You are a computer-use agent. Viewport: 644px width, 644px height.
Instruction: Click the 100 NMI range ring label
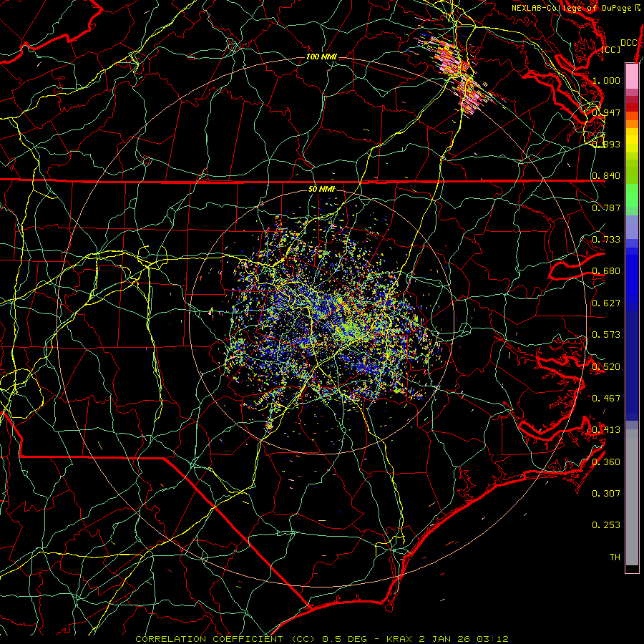tap(321, 57)
